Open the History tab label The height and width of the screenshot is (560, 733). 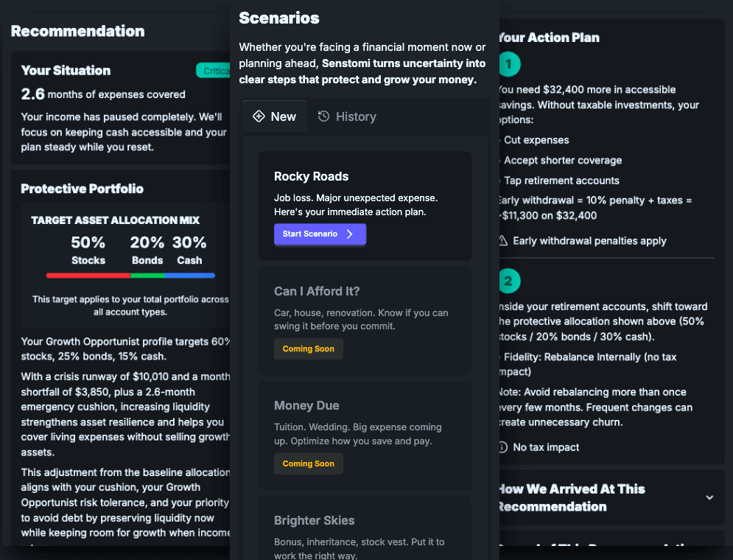pos(356,116)
